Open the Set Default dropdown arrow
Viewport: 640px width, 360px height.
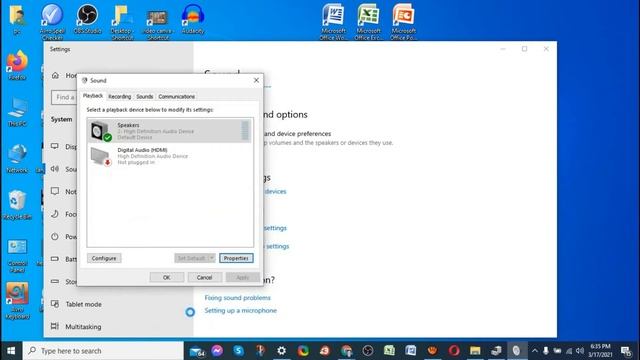211,258
